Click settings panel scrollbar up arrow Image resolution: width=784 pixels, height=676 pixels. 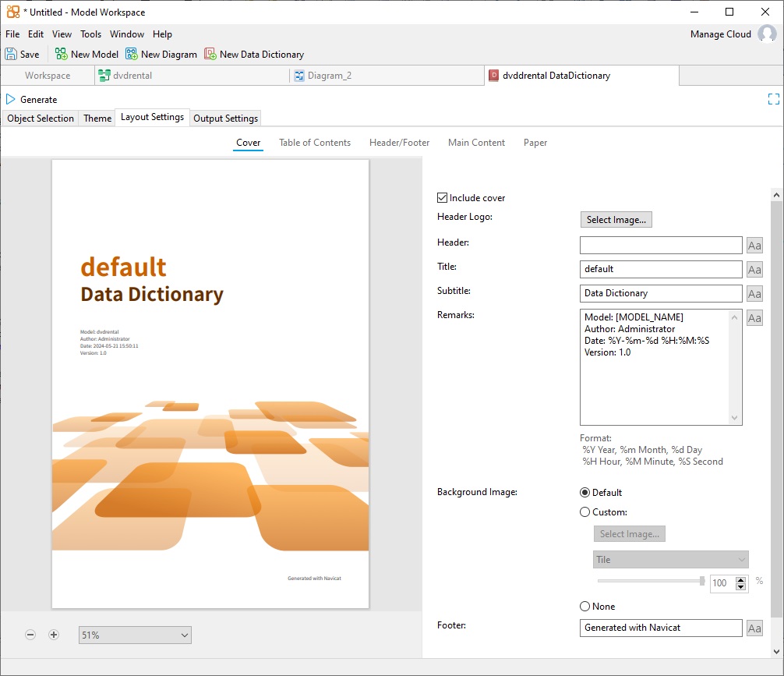click(776, 195)
